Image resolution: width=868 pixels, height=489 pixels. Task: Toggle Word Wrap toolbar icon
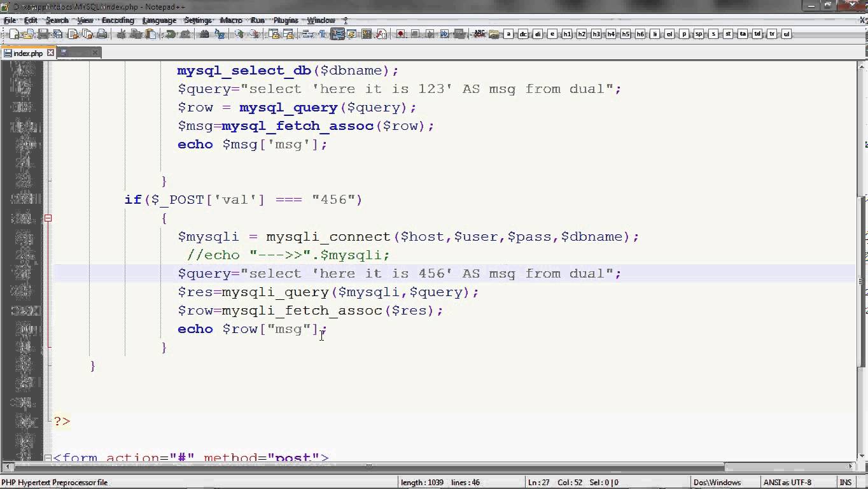point(307,34)
